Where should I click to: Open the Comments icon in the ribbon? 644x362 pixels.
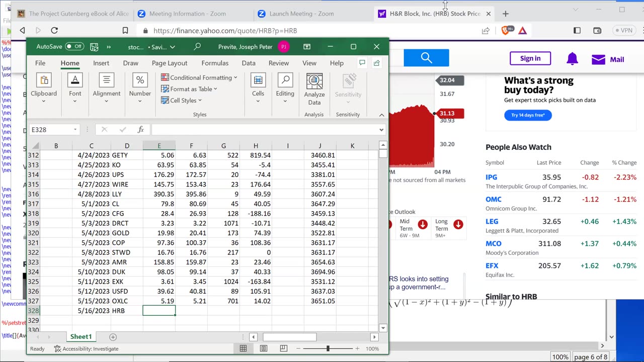(x=362, y=63)
